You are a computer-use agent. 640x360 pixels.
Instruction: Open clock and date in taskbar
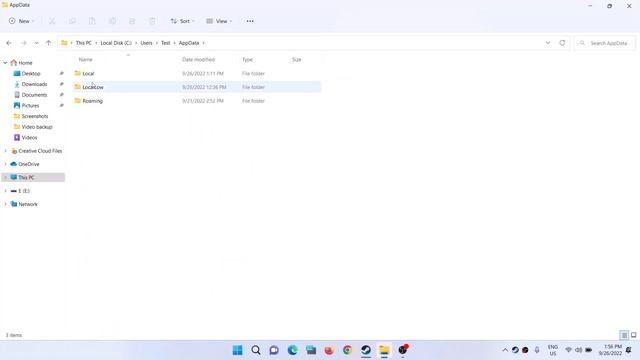click(610, 350)
